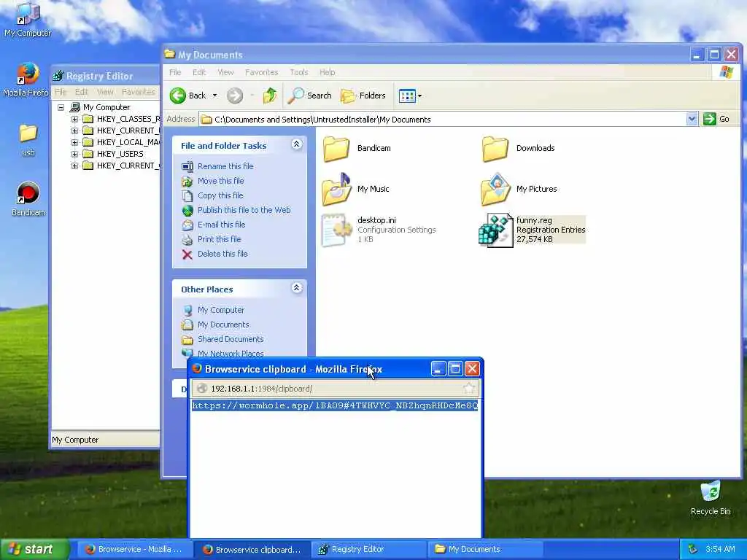
Task: Expand HKEY_USERS registry key
Action: coord(75,155)
